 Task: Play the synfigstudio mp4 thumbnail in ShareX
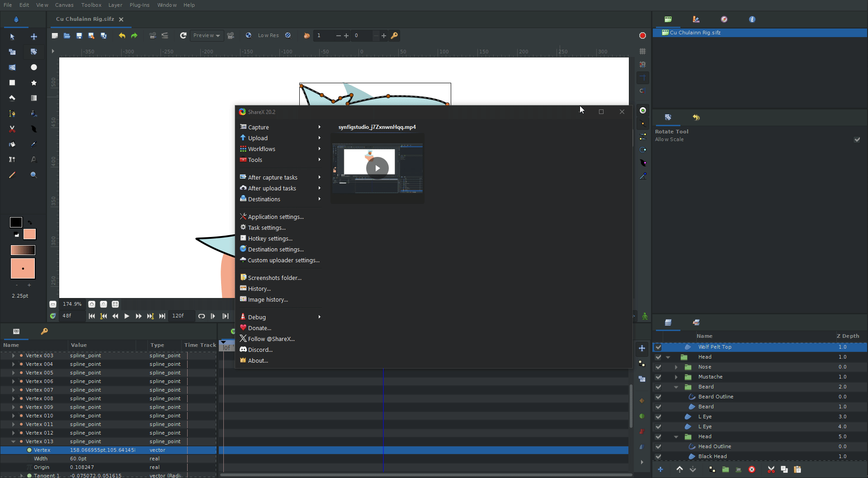[x=377, y=168]
